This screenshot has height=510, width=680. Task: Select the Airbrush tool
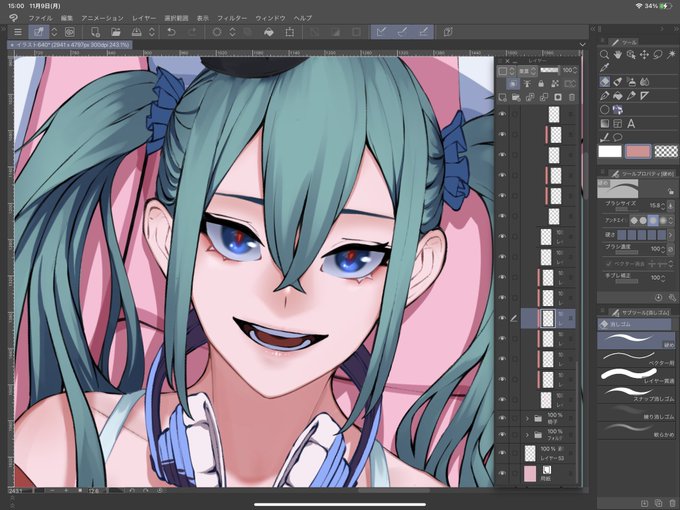point(631,82)
